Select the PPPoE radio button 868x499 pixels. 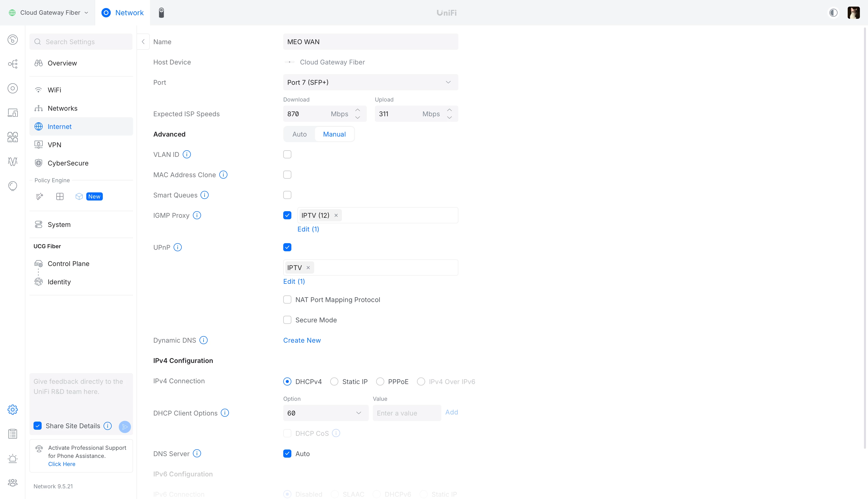[380, 381]
